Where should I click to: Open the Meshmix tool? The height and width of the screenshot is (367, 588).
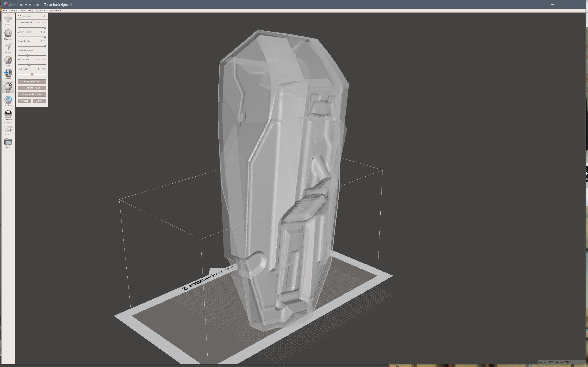(8, 33)
